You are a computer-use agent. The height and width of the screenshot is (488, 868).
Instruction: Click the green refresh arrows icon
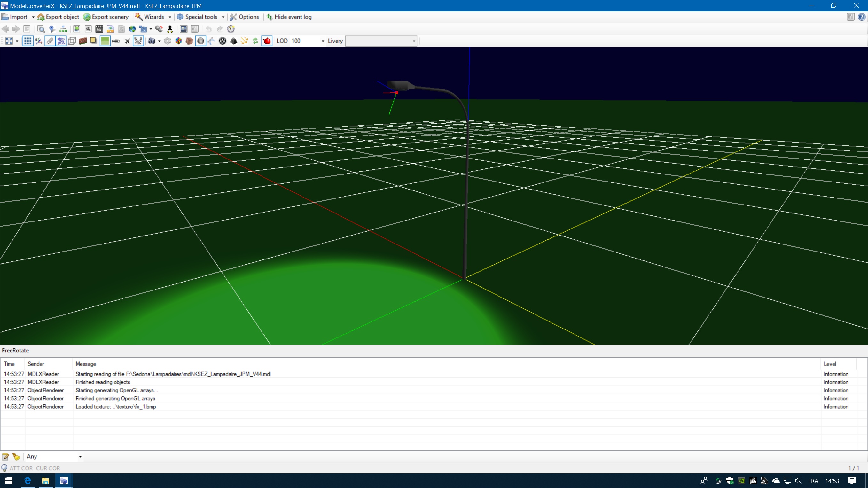[x=255, y=41]
